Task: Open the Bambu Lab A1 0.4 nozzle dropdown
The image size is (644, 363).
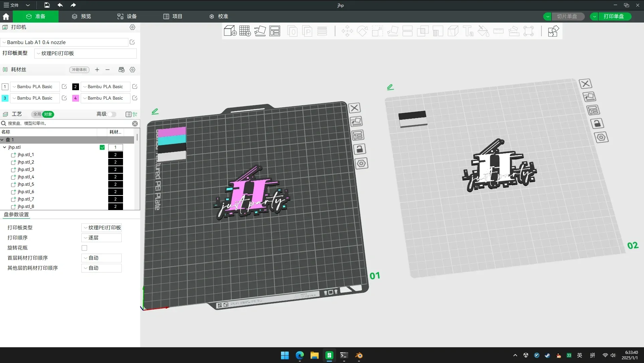Action: (x=64, y=42)
